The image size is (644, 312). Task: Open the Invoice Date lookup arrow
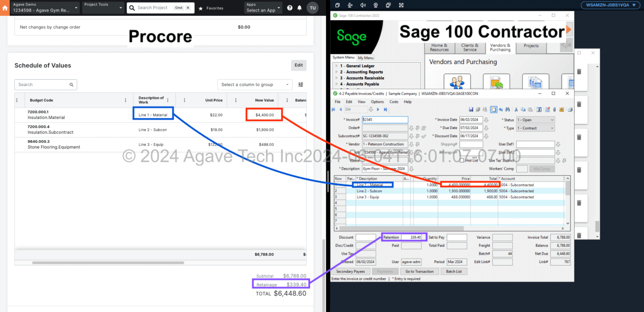click(x=486, y=120)
